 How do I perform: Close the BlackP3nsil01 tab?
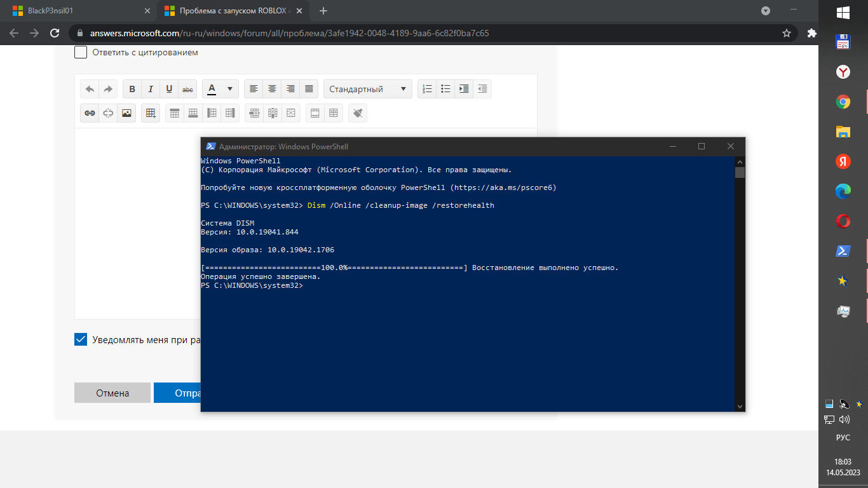click(147, 11)
